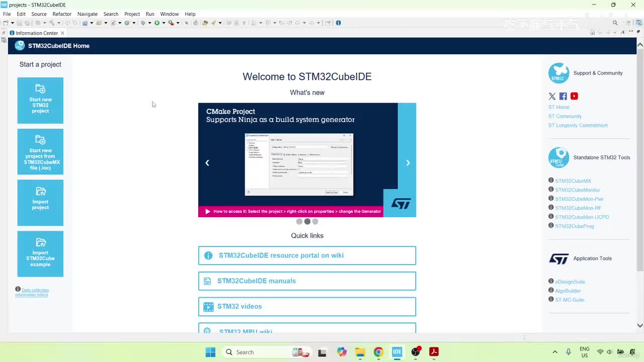The width and height of the screenshot is (644, 362).
Task: Click the blue Information Center icon in the toolbar
Action: [338, 23]
